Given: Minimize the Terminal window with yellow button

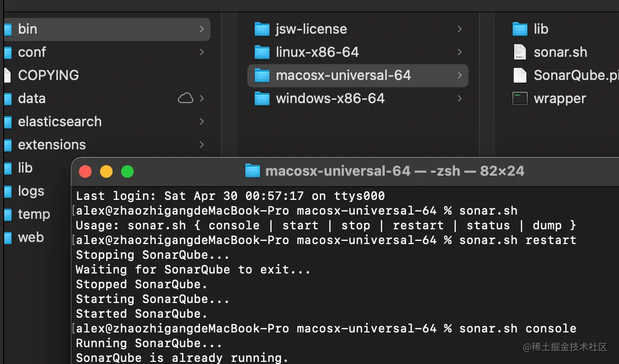Looking at the screenshot, I should click(106, 171).
